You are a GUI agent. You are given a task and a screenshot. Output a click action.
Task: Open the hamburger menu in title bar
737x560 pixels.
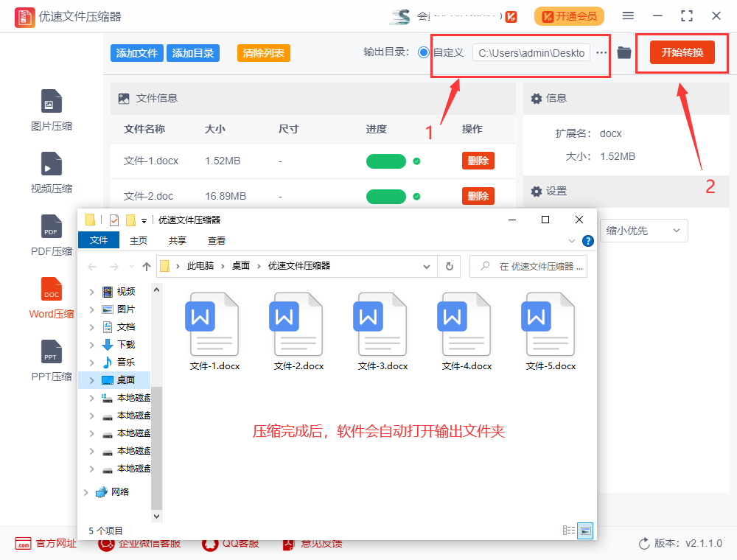pos(628,16)
